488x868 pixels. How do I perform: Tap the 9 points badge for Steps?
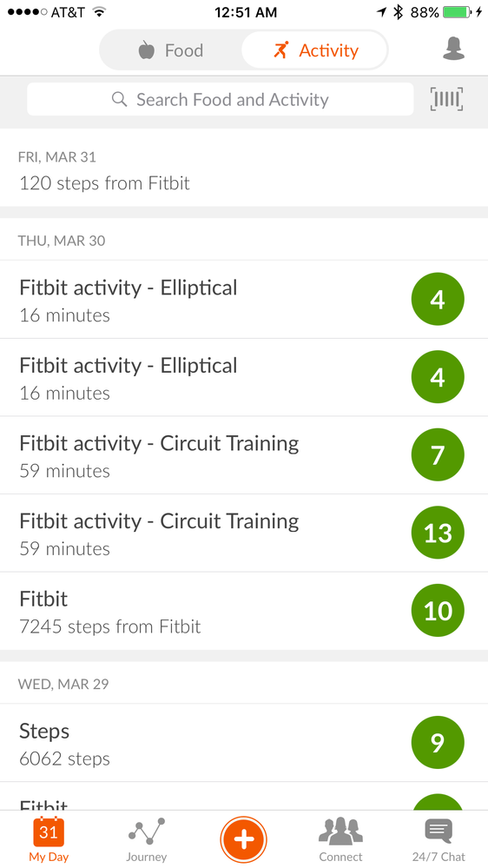coord(438,743)
